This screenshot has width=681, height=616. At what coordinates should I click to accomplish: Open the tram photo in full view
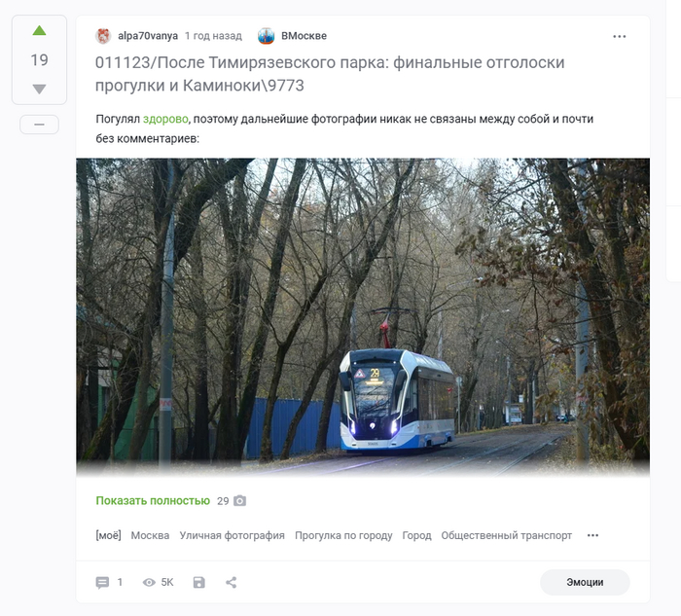pos(363,316)
